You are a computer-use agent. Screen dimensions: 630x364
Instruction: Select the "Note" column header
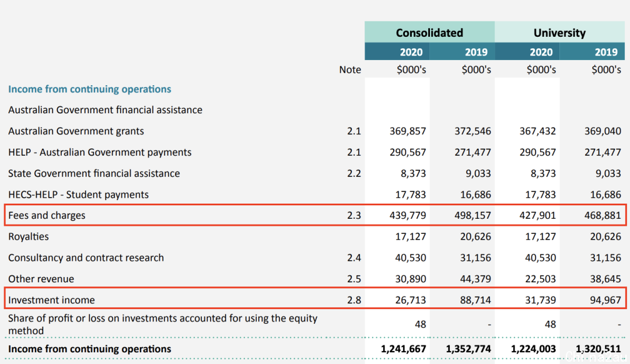tap(350, 70)
